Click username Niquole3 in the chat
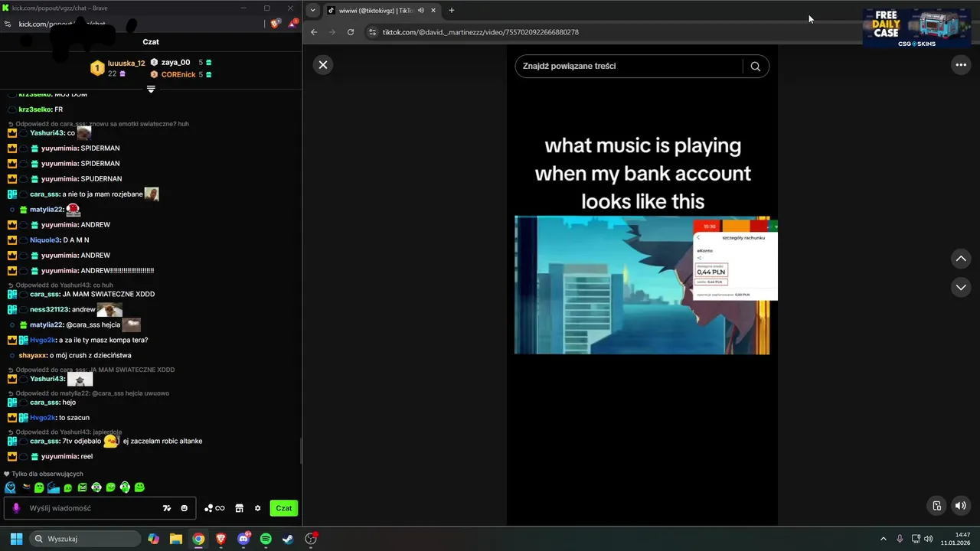 (44, 240)
